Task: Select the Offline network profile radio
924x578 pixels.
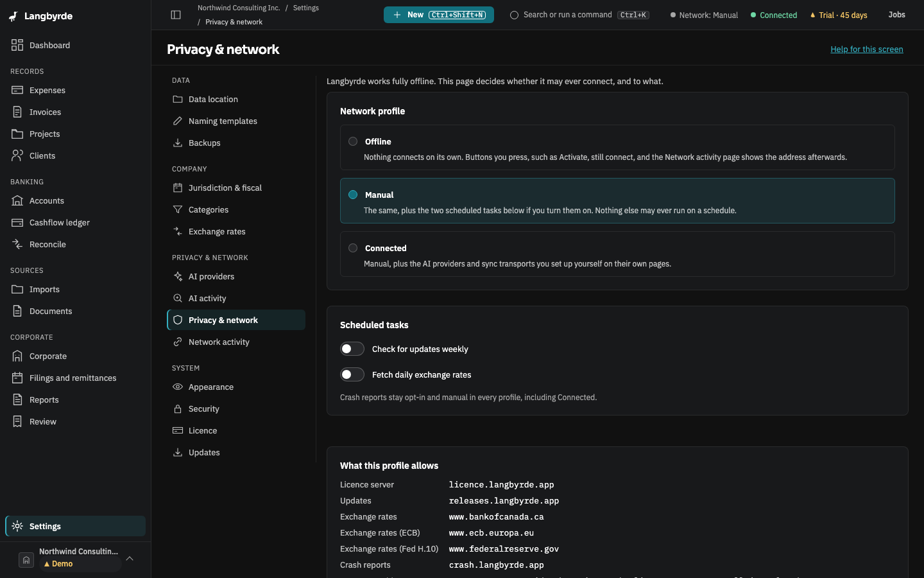Action: coord(353,141)
